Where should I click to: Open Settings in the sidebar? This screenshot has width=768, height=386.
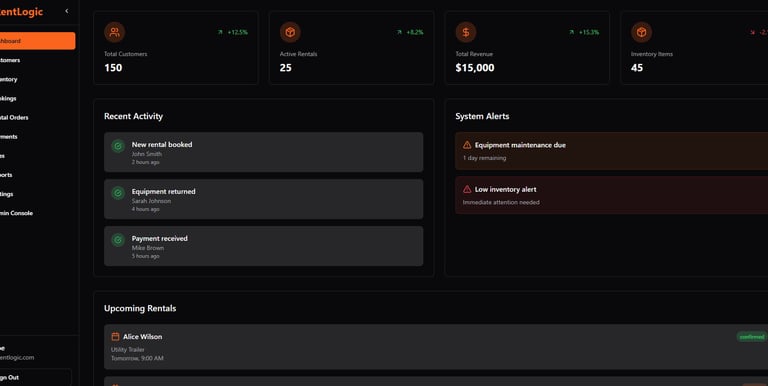pos(37,194)
